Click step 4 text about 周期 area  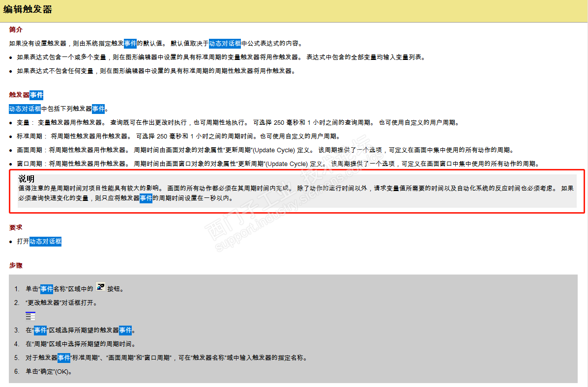[x=81, y=344]
